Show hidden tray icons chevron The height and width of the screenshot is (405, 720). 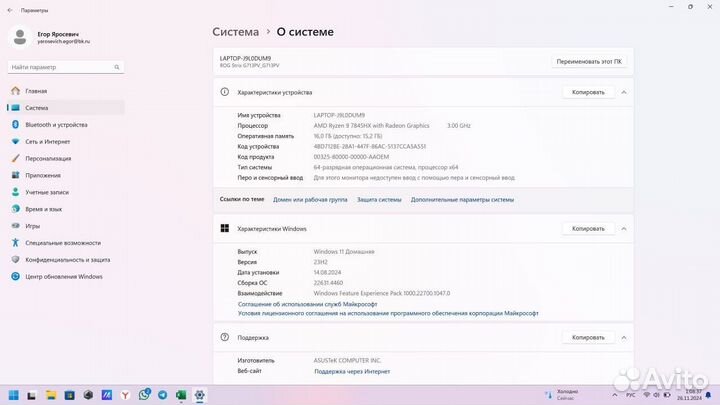click(x=615, y=395)
